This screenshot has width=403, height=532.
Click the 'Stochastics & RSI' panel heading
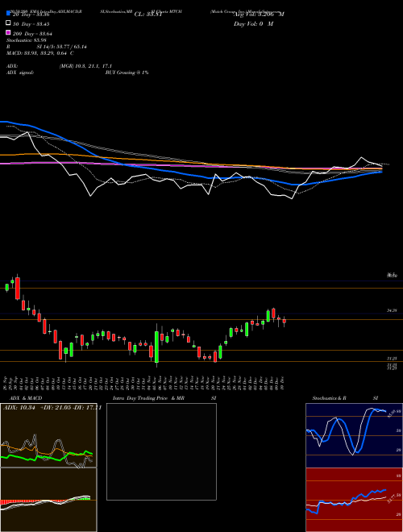pos(345,398)
